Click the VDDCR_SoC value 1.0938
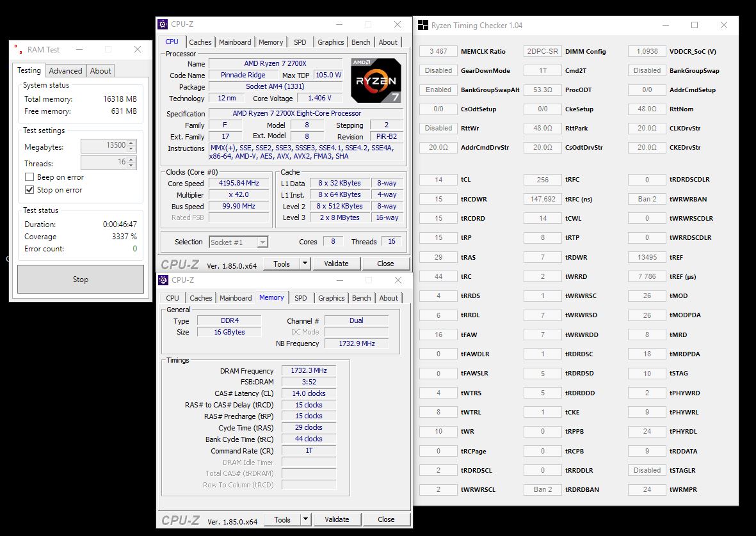Image resolution: width=756 pixels, height=536 pixels. tap(647, 51)
